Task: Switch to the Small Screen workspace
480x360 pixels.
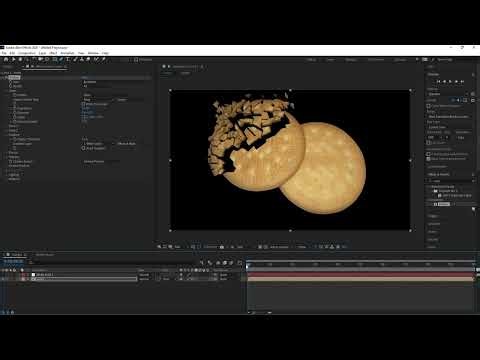Action: [x=376, y=60]
